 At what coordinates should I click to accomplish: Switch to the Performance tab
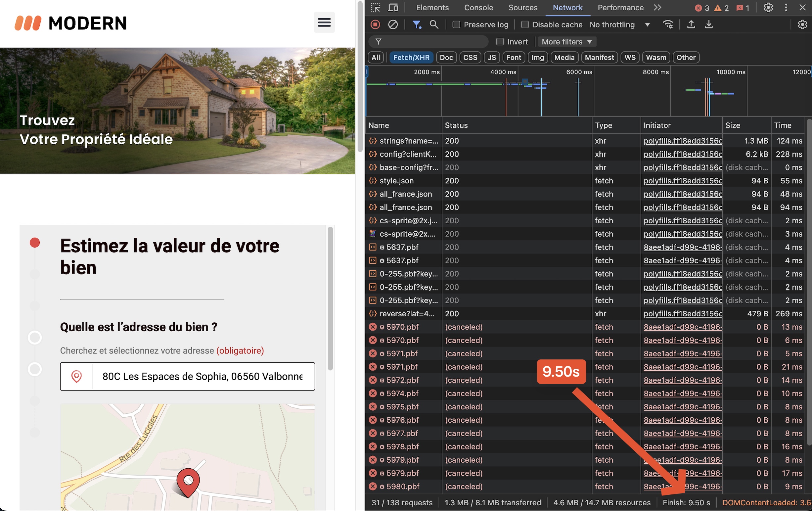[620, 7]
